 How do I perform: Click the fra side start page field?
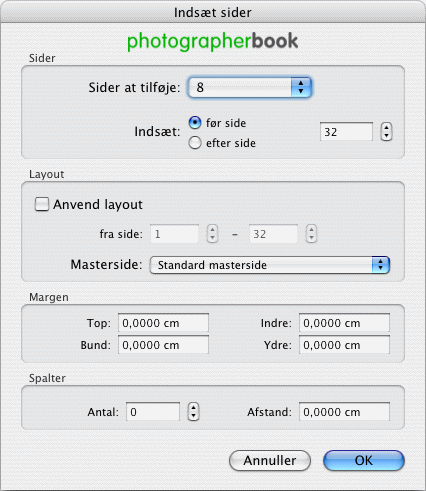click(174, 234)
